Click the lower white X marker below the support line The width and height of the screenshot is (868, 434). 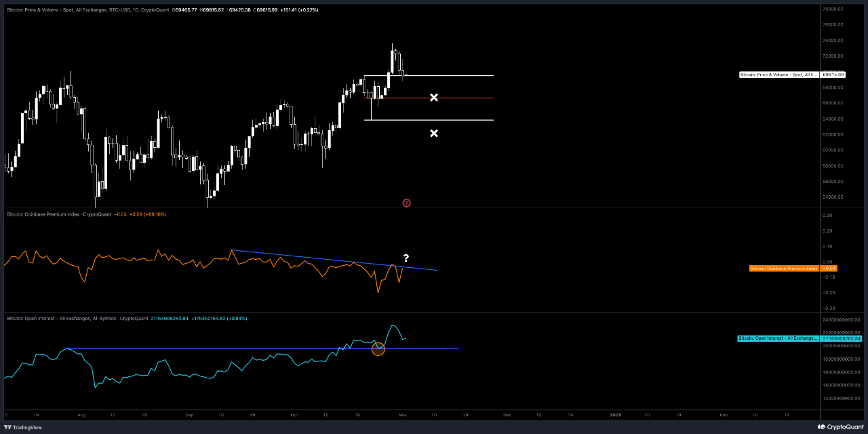click(x=433, y=133)
